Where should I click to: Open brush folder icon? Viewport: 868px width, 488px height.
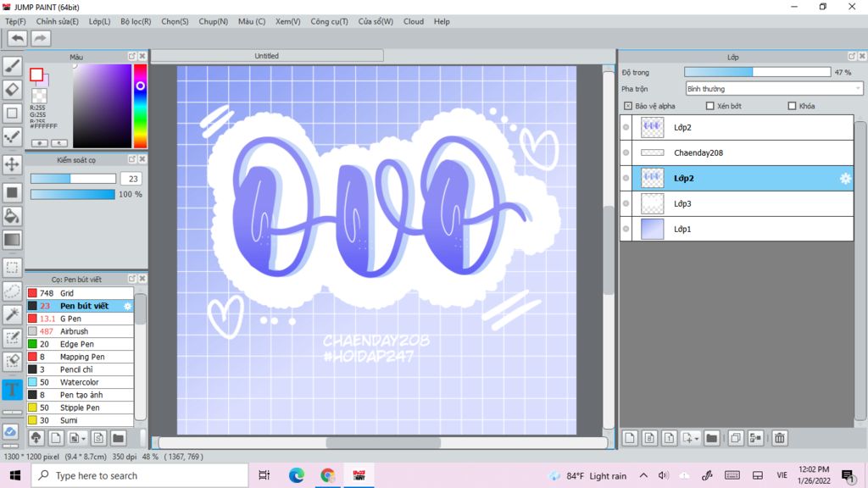[x=118, y=438]
